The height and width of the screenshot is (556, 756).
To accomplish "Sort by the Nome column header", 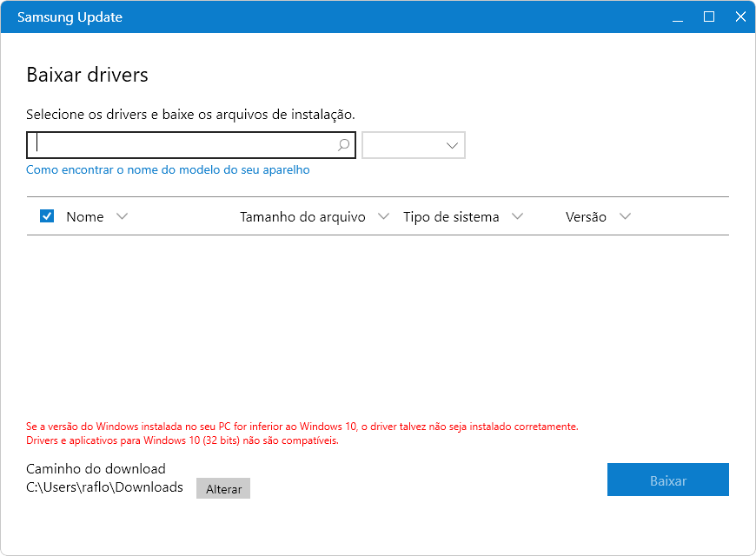I will tap(85, 216).
